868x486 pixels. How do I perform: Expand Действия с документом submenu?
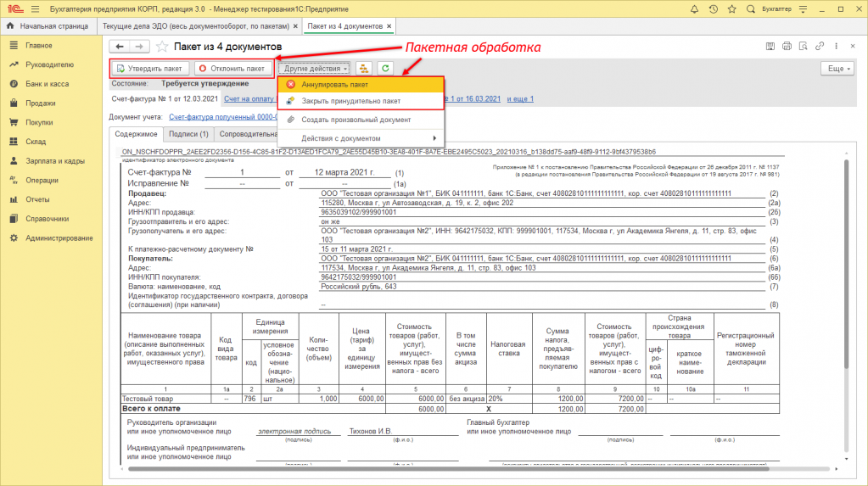[361, 138]
